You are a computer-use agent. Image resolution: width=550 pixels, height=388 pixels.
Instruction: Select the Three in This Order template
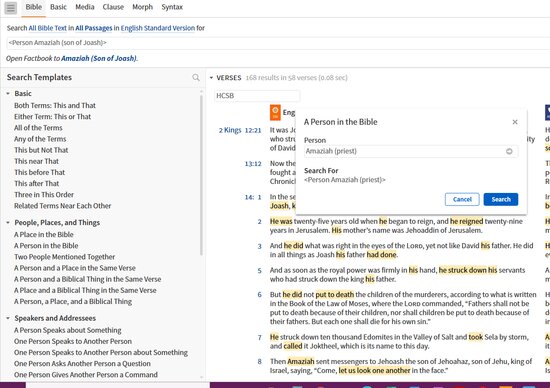click(x=44, y=195)
